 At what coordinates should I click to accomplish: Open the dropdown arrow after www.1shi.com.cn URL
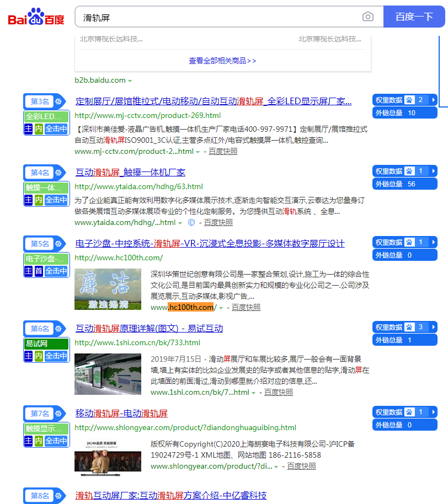click(253, 393)
